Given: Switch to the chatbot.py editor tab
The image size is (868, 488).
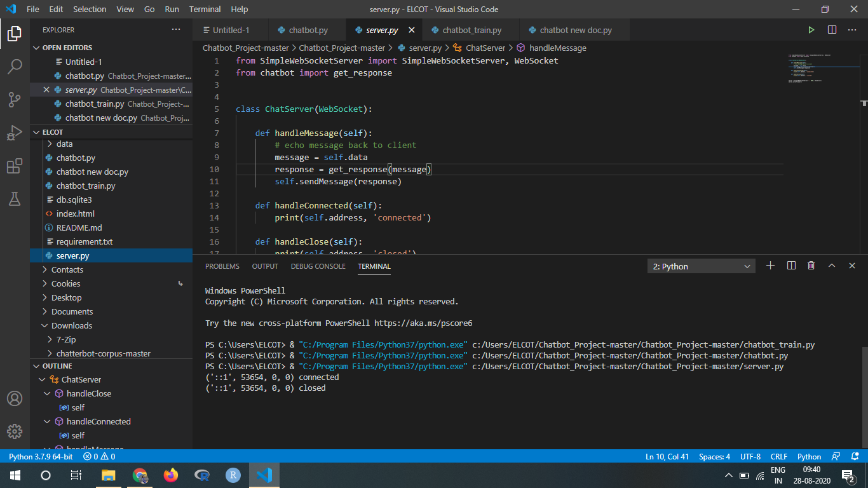Looking at the screenshot, I should pyautogui.click(x=308, y=30).
